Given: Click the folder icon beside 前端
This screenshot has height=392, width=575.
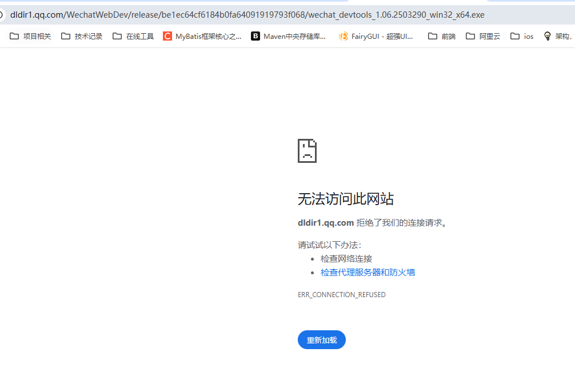Looking at the screenshot, I should click(x=433, y=36).
